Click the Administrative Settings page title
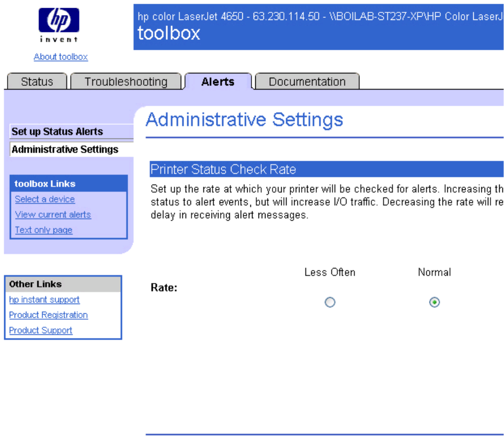The image size is (504, 446). pos(244,120)
